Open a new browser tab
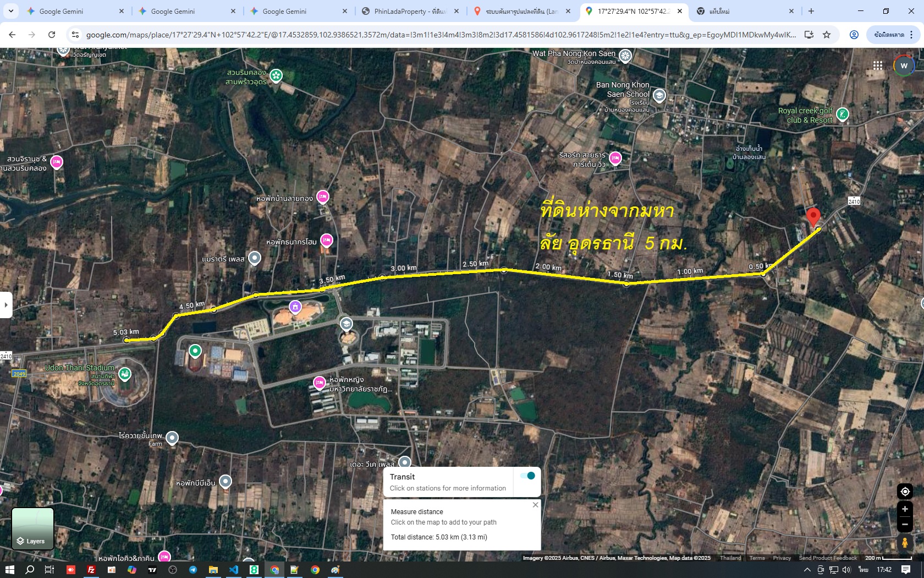The width and height of the screenshot is (924, 578). pyautogui.click(x=811, y=11)
